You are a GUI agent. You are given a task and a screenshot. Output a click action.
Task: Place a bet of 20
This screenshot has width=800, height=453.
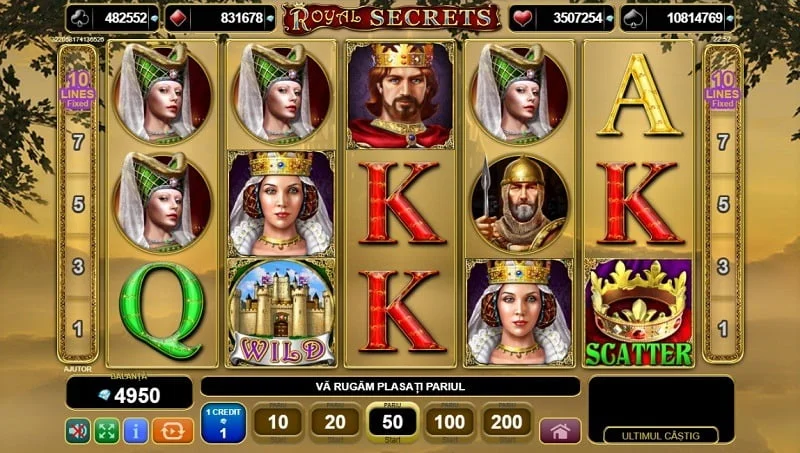coord(335,422)
